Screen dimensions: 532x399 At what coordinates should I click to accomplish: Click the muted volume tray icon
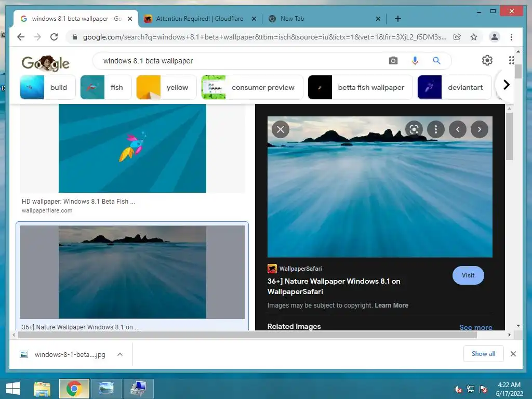tap(458, 389)
